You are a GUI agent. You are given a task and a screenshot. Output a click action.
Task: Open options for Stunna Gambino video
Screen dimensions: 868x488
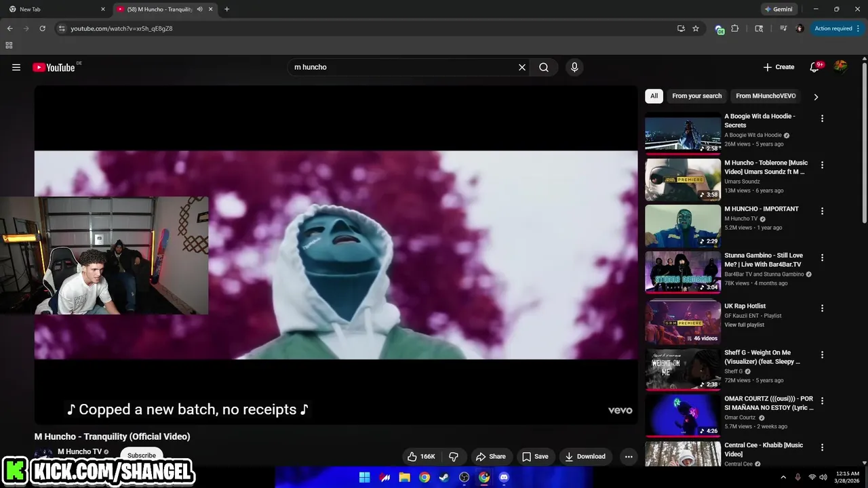(822, 258)
